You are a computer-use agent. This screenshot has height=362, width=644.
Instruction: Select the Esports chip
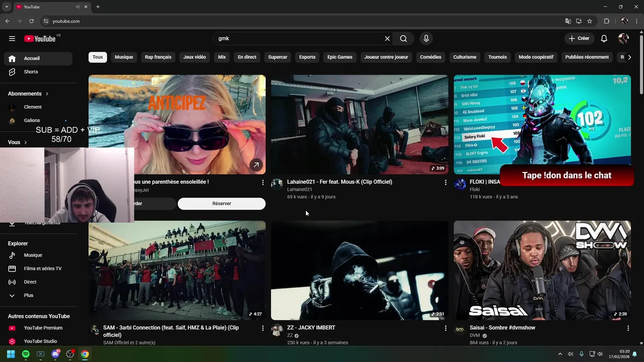pyautogui.click(x=307, y=57)
